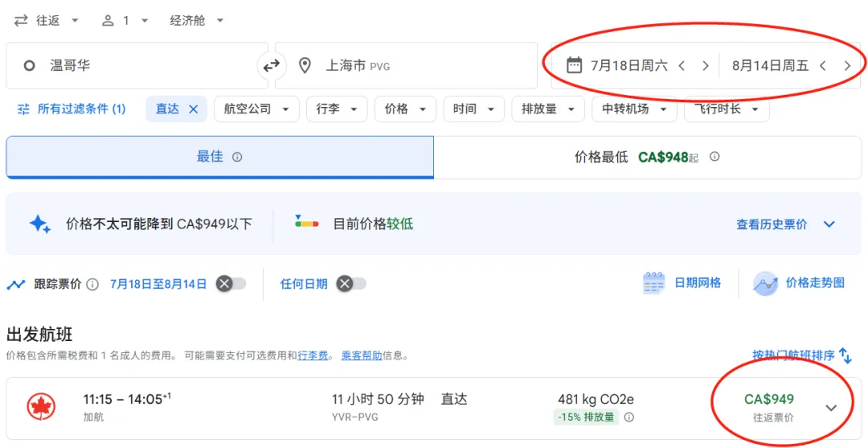Click 跟踪票价 trend line icon
Image resolution: width=868 pixels, height=448 pixels.
click(16, 285)
